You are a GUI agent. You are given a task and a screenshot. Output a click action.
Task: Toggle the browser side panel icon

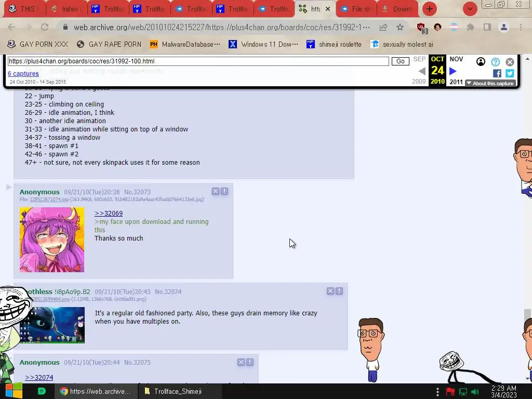(487, 27)
